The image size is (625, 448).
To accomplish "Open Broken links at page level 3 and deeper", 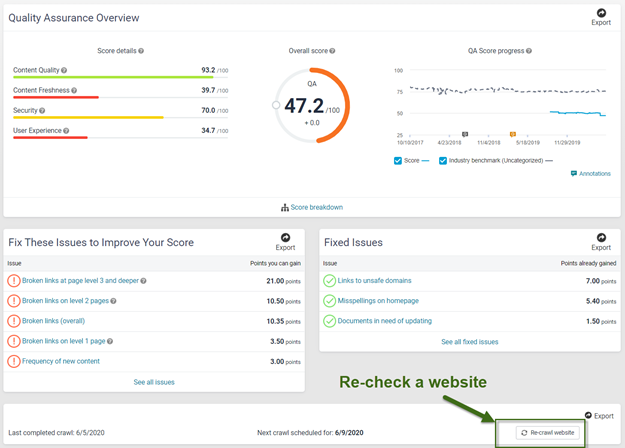I will (x=81, y=281).
